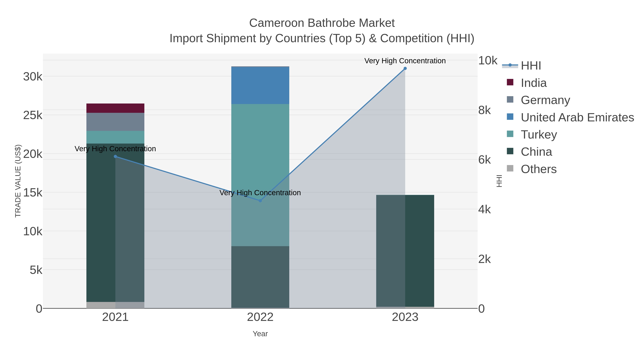The image size is (644, 362).
Task: Click 'Very High Concentration' label above 2023
Action: click(x=405, y=61)
